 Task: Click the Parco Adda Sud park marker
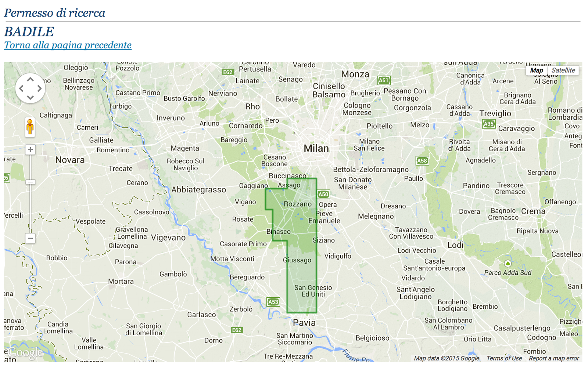click(508, 264)
